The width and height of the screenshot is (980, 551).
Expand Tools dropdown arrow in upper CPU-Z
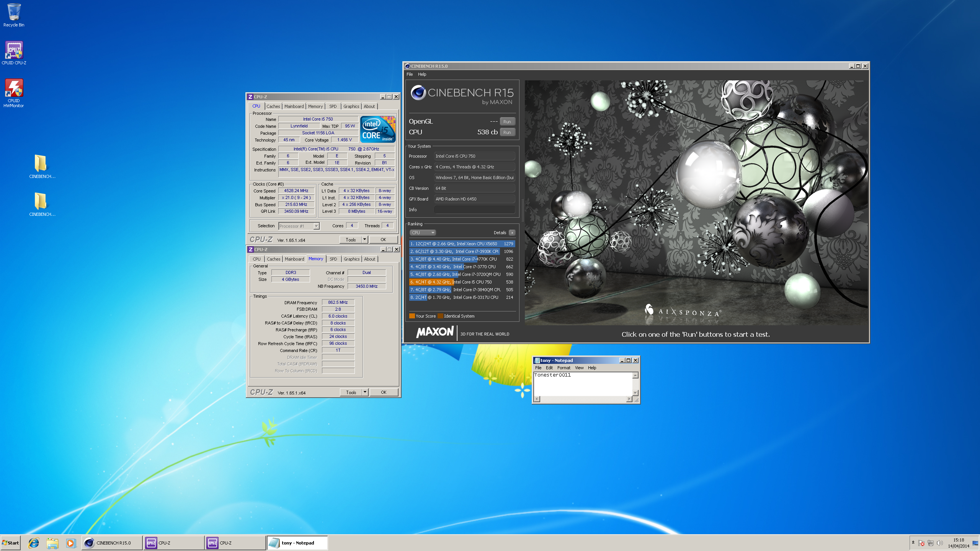tap(364, 240)
